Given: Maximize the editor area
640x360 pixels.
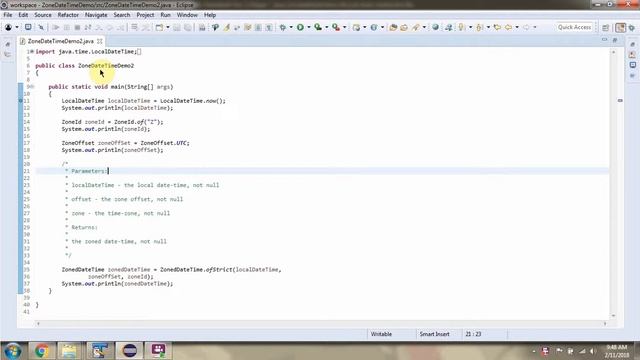Looking at the screenshot, I should [x=615, y=40].
